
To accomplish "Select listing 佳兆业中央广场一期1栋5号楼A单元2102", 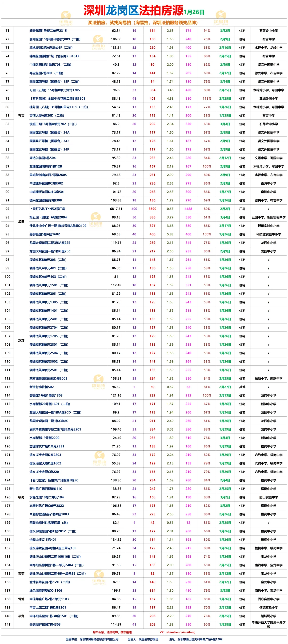I will pyautogui.click(x=58, y=226).
